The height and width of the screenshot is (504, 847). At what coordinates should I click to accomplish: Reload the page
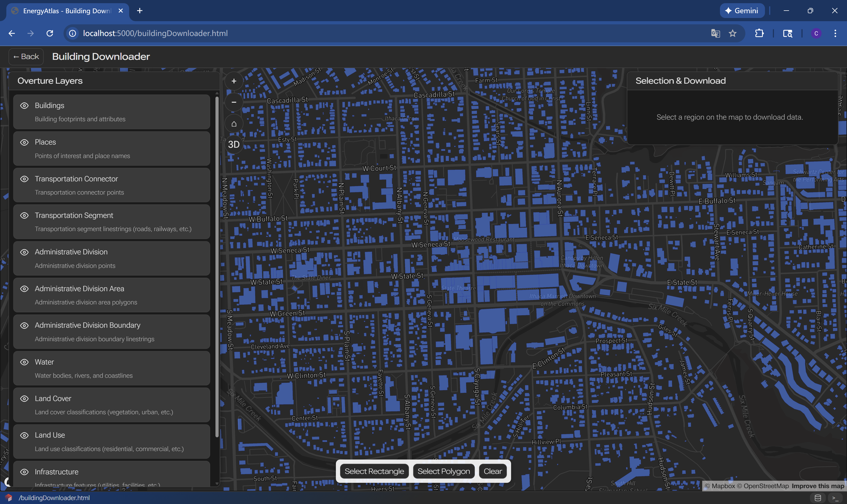point(50,33)
